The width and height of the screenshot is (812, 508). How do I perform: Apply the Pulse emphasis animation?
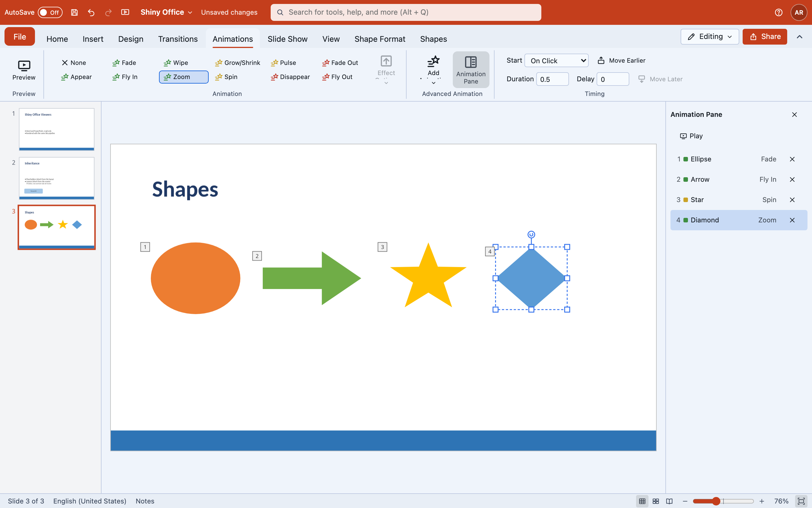click(284, 63)
